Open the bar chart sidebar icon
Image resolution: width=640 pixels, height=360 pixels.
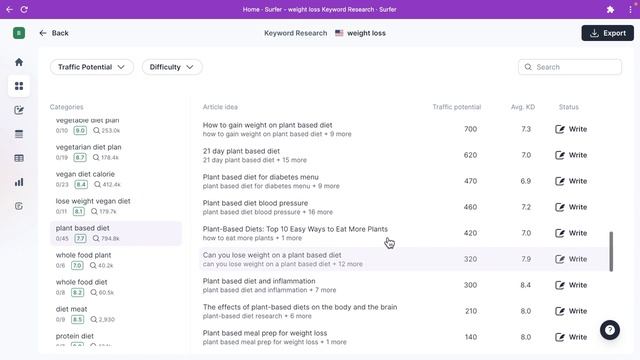19,182
